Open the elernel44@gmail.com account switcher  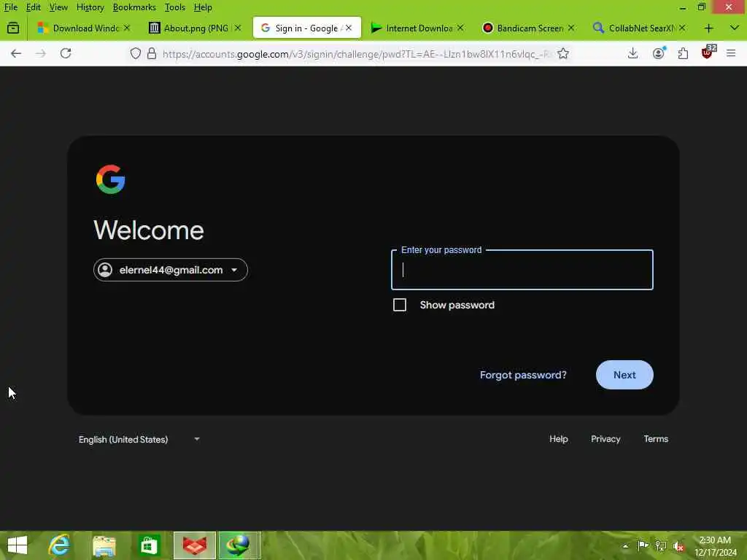[171, 270]
